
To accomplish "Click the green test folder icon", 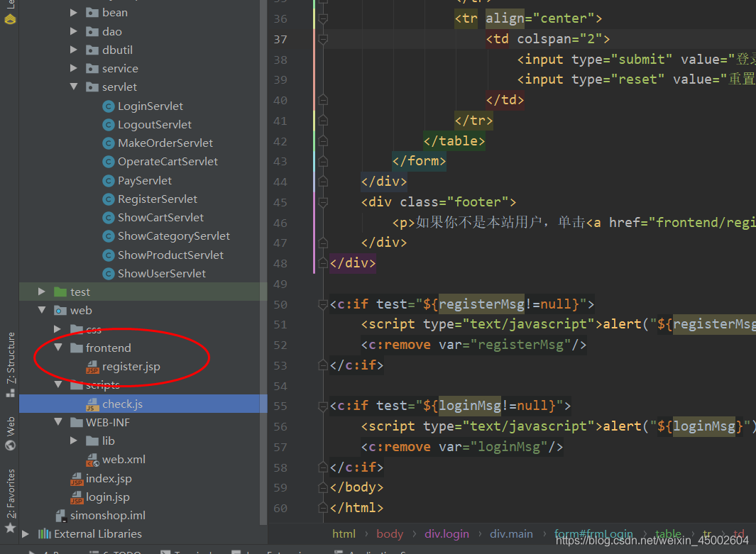I will click(60, 292).
